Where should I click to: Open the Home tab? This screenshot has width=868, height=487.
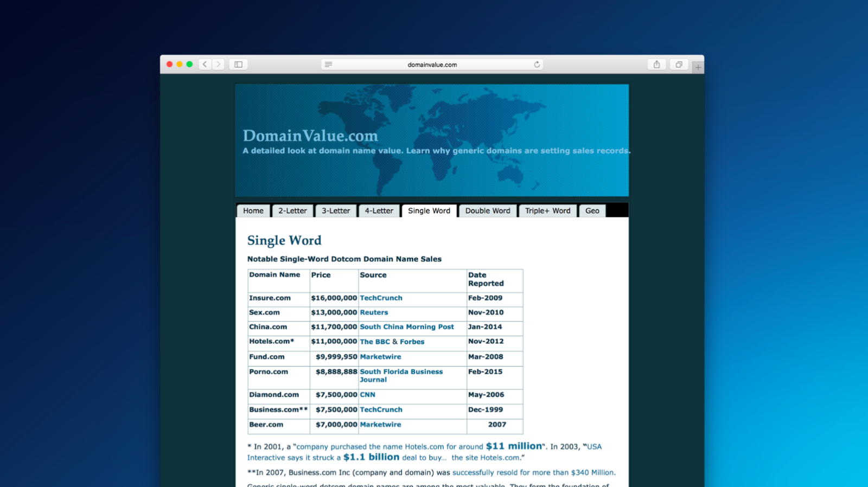(253, 210)
